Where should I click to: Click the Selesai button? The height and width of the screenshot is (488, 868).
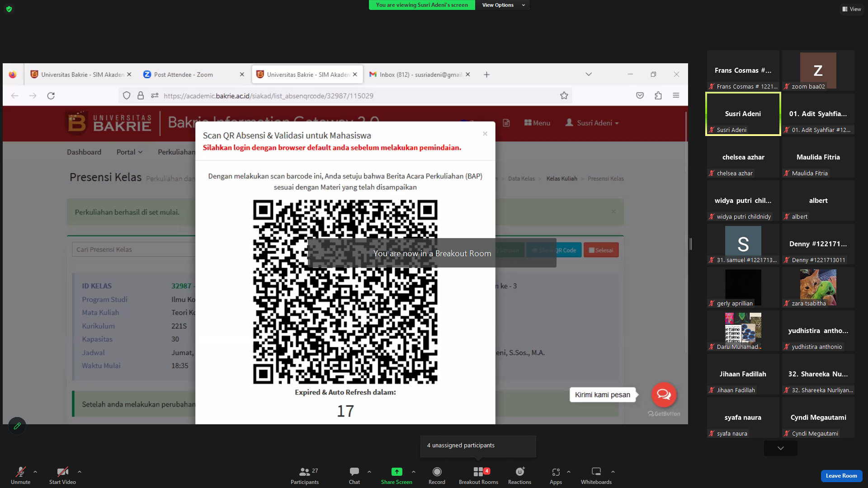601,250
